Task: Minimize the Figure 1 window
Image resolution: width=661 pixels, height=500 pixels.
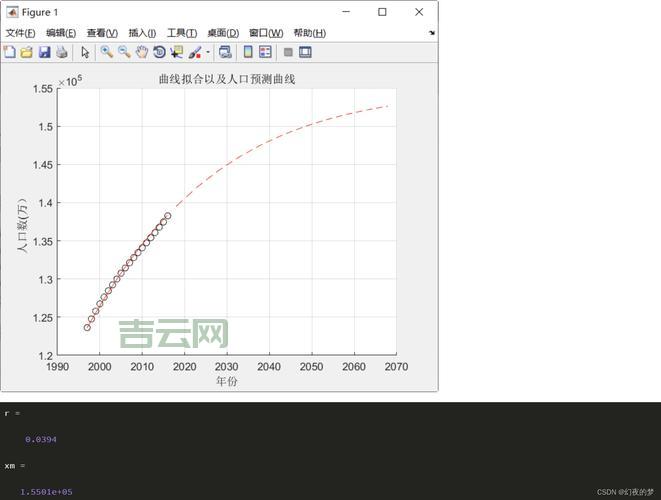Action: (x=346, y=12)
